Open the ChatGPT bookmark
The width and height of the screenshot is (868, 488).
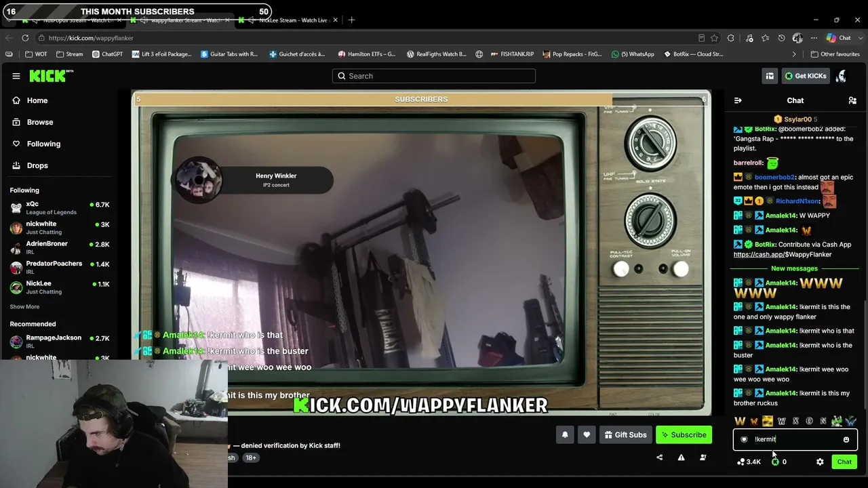(107, 54)
